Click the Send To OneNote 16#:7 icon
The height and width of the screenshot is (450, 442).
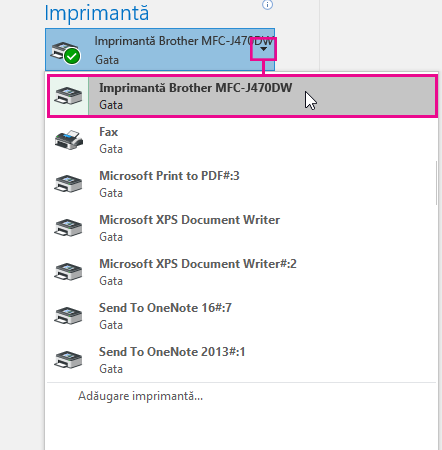pos(68,316)
